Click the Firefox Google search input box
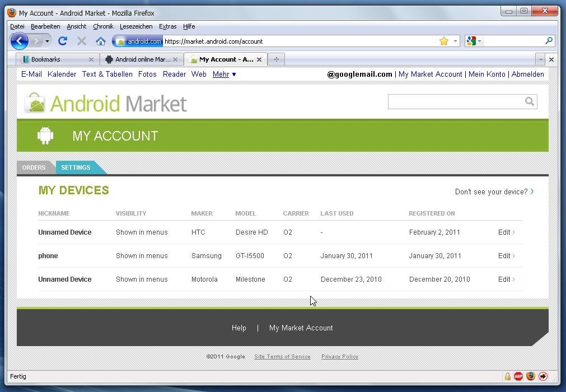 [x=513, y=41]
